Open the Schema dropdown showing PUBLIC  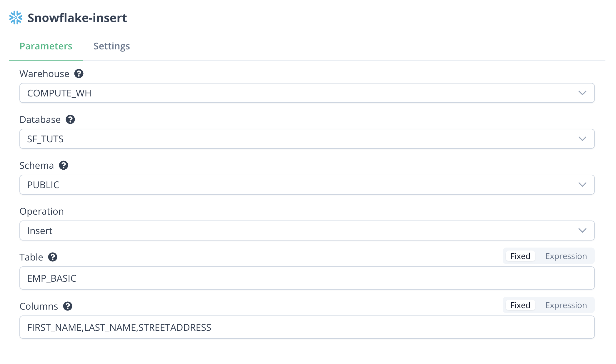coord(307,185)
